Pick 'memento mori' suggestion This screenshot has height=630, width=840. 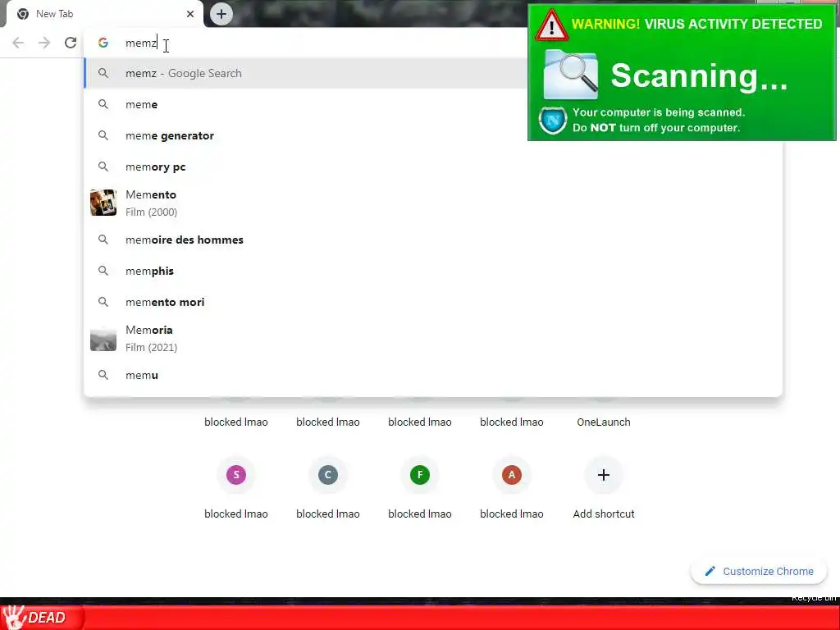click(433, 302)
